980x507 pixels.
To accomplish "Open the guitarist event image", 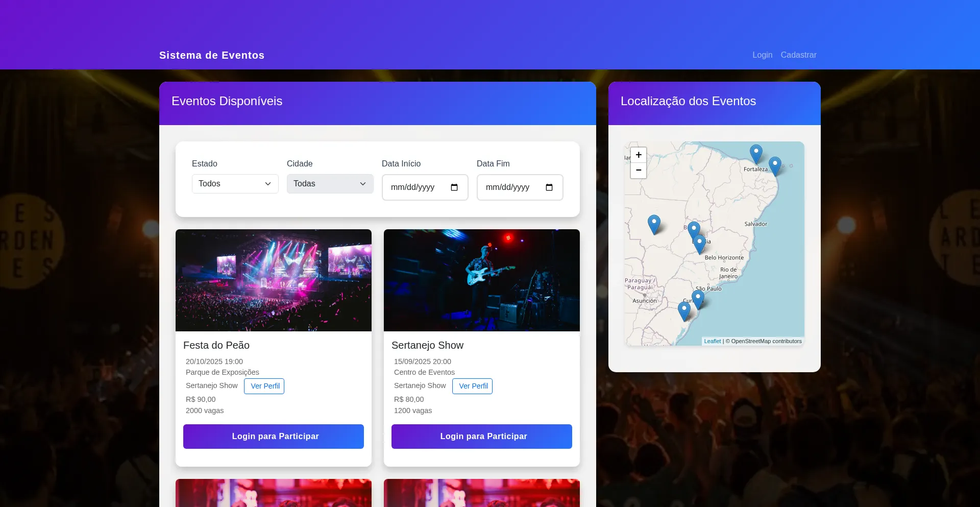I will [482, 280].
